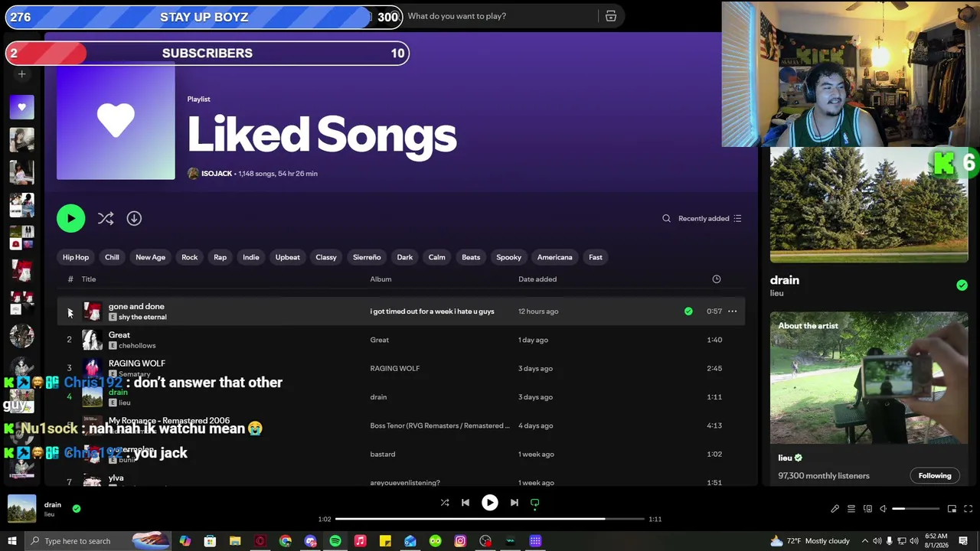Sort songs by the Date added header
This screenshot has height=551, width=980.
pyautogui.click(x=537, y=279)
